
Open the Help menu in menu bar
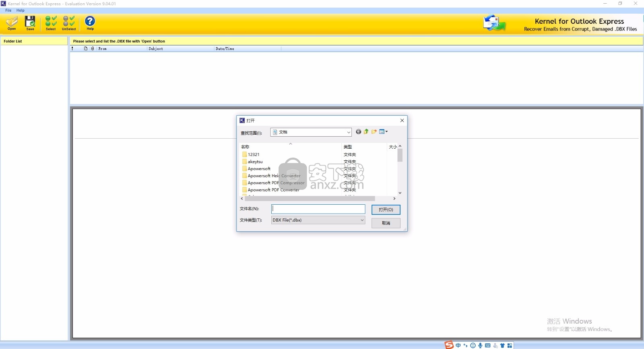tap(21, 10)
